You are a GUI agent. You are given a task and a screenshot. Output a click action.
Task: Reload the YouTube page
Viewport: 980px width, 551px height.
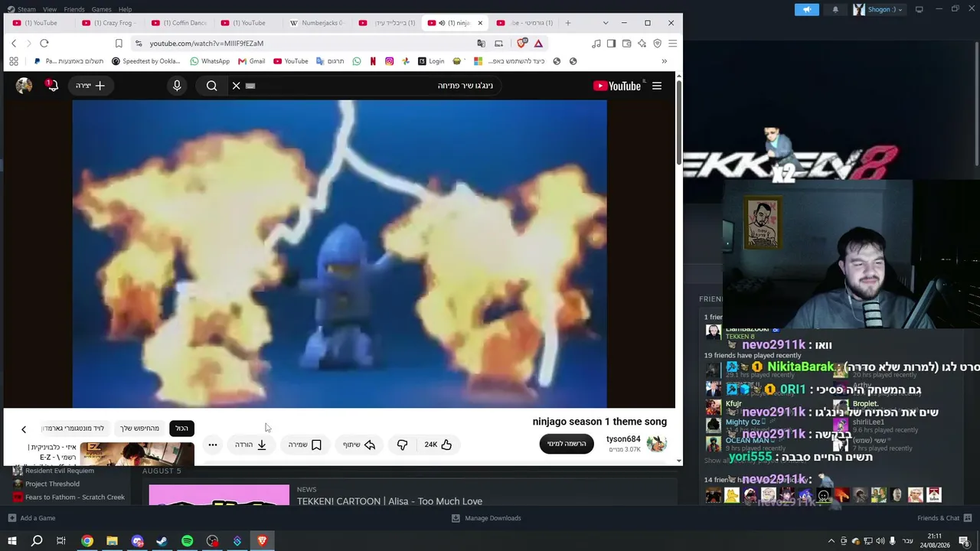point(44,44)
